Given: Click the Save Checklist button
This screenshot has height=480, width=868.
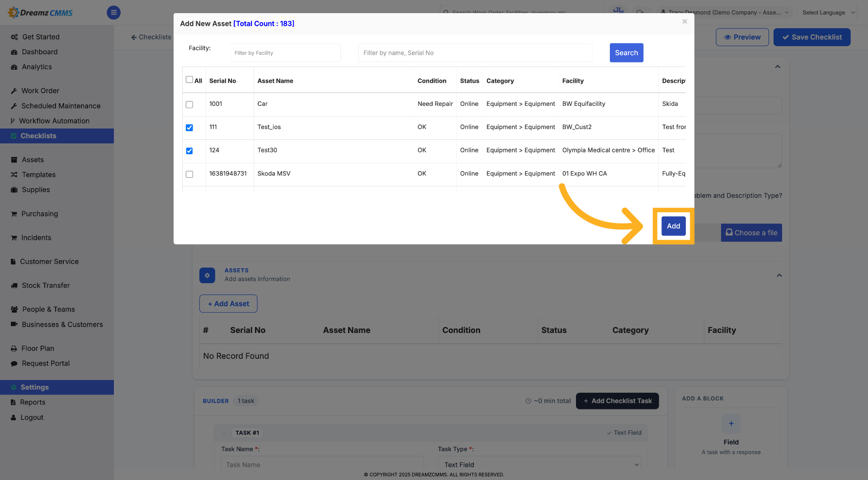Looking at the screenshot, I should [812, 37].
